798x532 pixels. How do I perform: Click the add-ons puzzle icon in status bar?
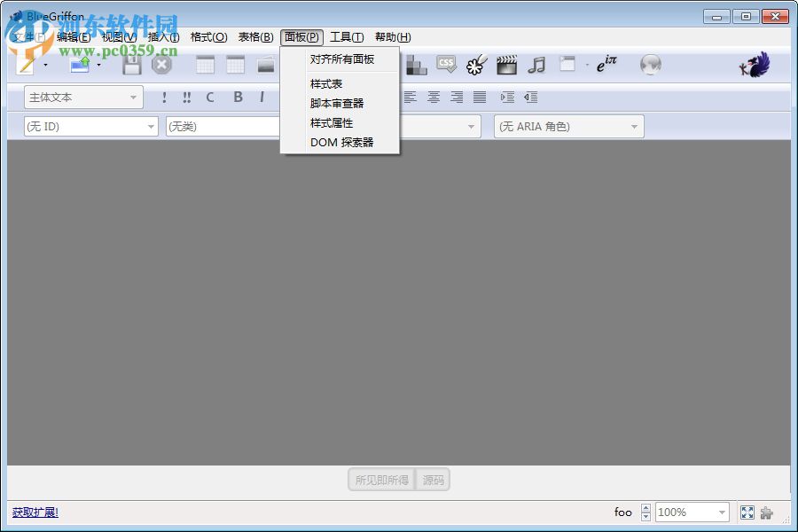coord(767,512)
